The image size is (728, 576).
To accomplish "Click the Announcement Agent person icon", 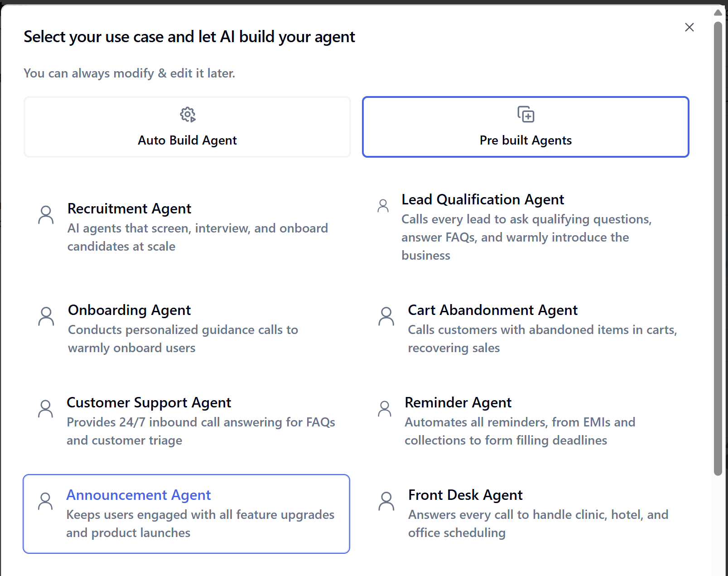I will [x=45, y=501].
